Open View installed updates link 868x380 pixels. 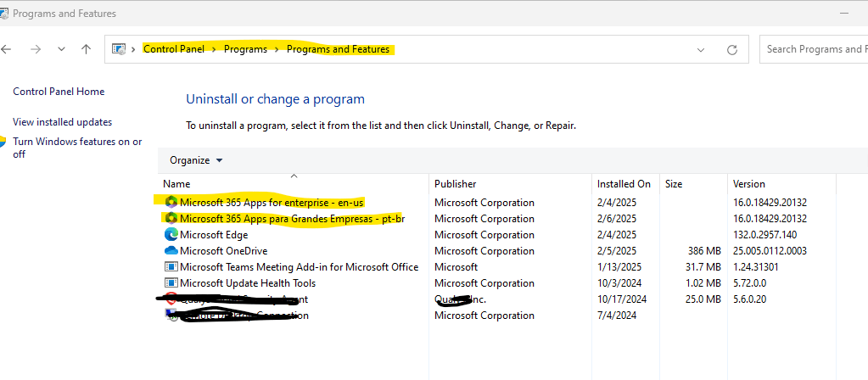coord(63,121)
